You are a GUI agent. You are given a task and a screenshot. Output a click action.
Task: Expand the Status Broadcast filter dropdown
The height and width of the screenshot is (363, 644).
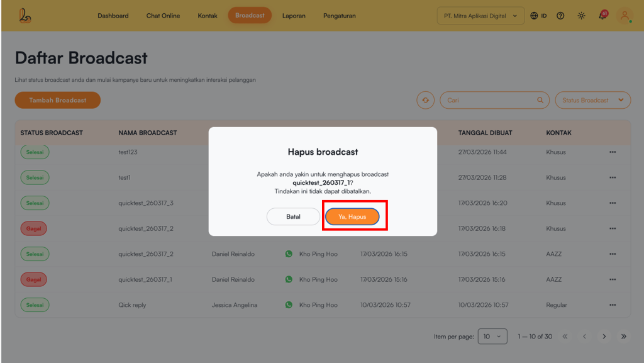point(592,100)
